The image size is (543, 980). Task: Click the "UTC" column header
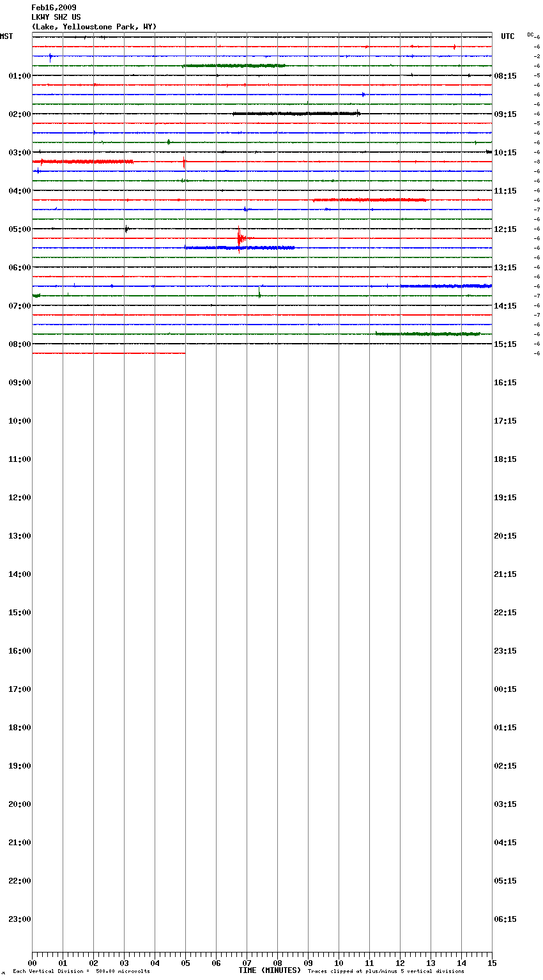point(508,36)
